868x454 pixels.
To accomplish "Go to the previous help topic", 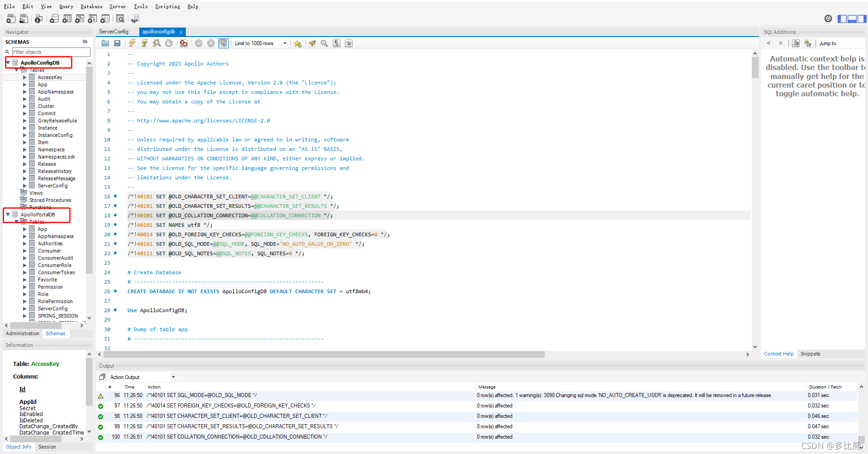I will tap(768, 43).
